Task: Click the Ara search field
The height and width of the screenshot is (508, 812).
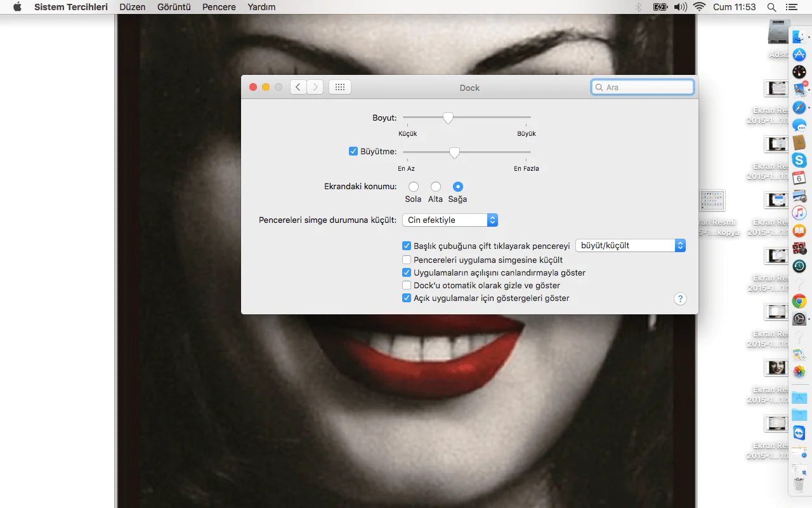Action: (x=642, y=87)
